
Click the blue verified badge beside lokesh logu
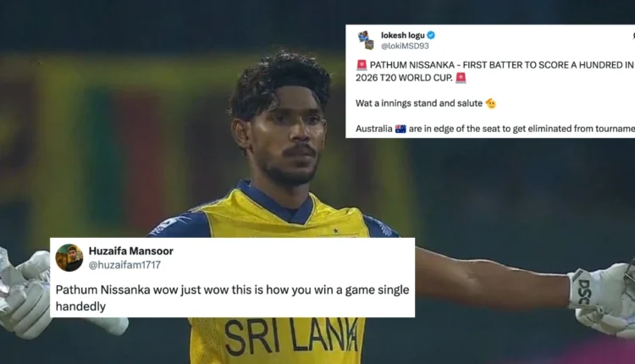click(x=431, y=36)
